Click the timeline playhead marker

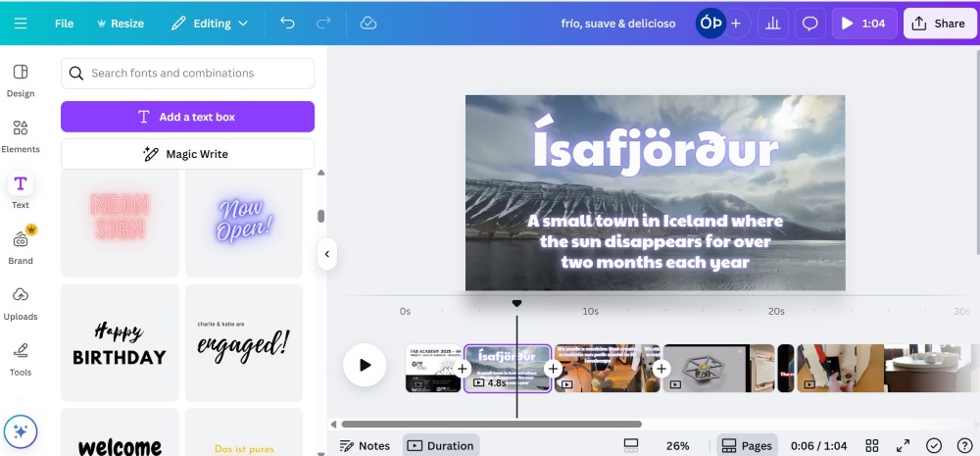516,303
